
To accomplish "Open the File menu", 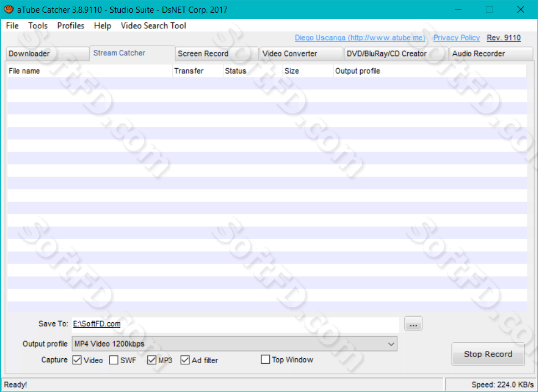I will (x=12, y=25).
